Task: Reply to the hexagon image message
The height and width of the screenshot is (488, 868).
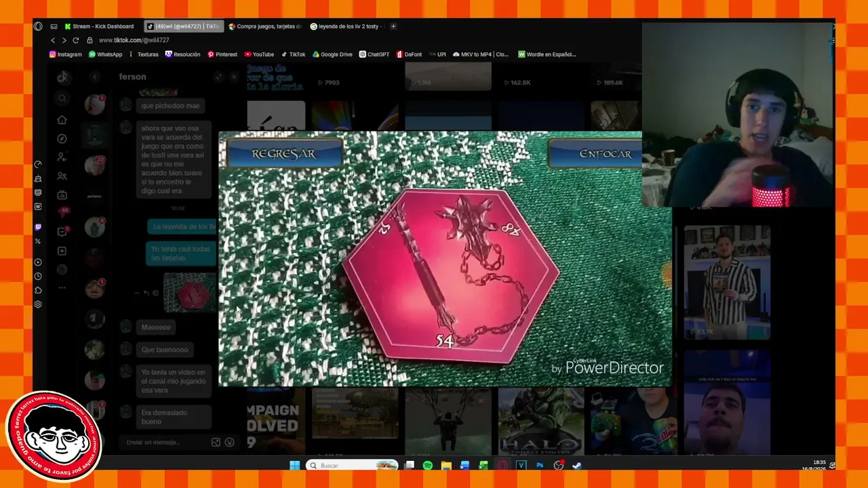Action: tap(146, 293)
